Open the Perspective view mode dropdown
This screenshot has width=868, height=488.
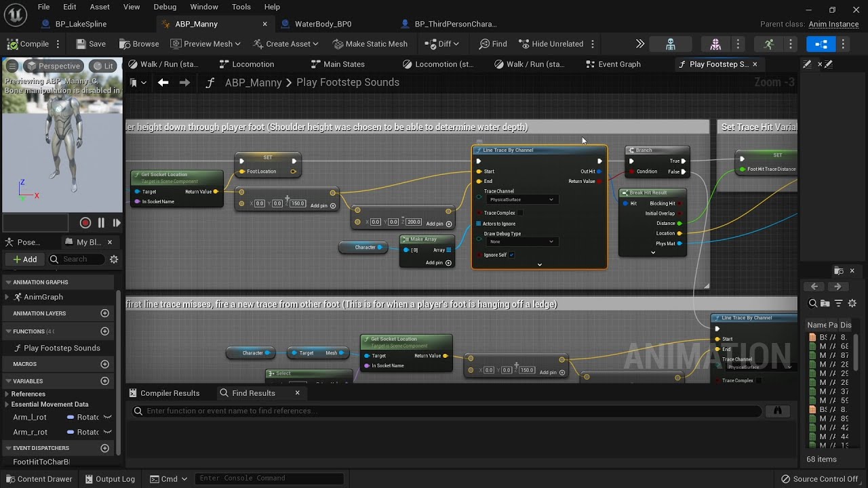tap(53, 66)
